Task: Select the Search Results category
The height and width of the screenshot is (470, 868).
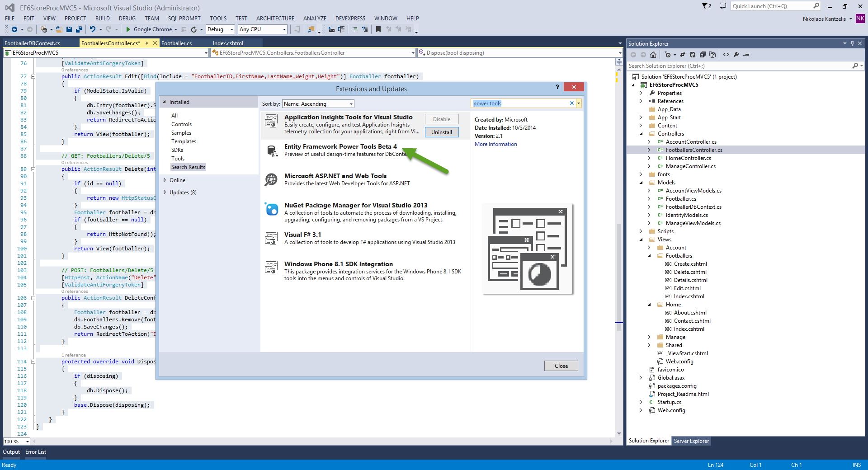Action: [188, 167]
